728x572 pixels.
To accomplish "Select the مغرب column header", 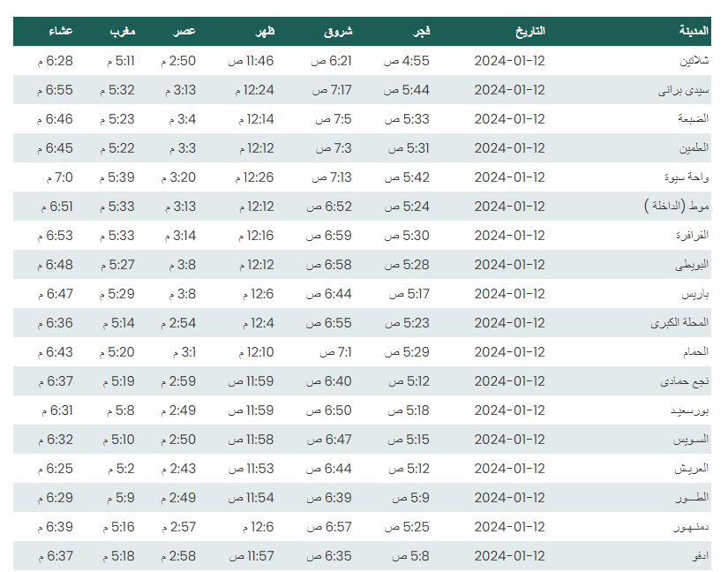I will pos(123,31).
